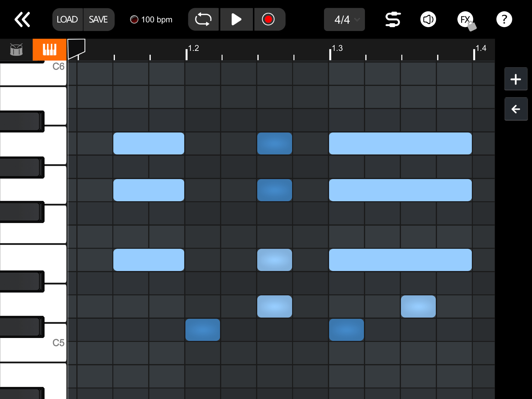Screen dimensions: 532x399
Task: Click the 1.3 beat marker in ruler
Action: tap(337, 48)
